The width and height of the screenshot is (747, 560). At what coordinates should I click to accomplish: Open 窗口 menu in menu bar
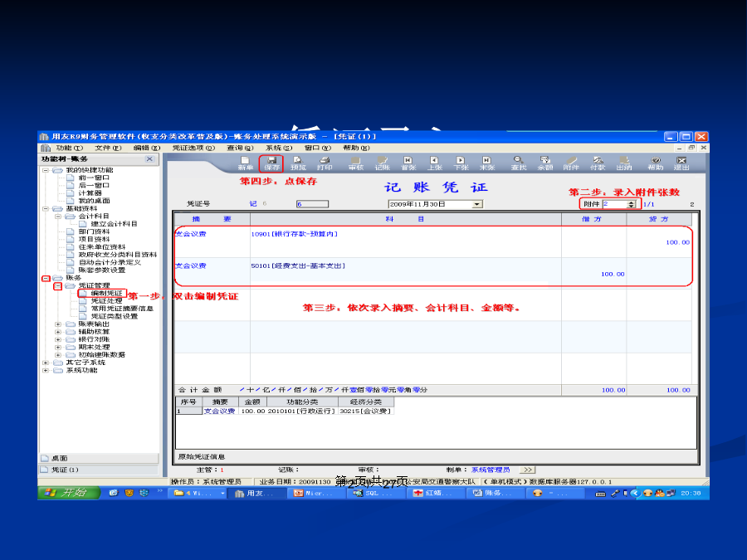click(x=318, y=149)
